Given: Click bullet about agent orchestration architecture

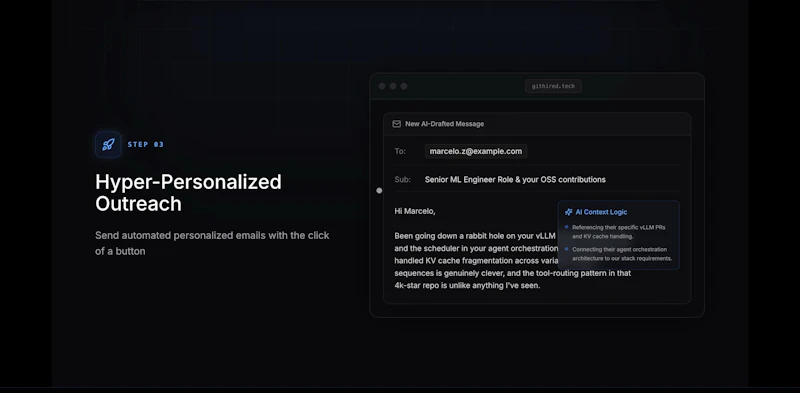Looking at the screenshot, I should pyautogui.click(x=621, y=254).
